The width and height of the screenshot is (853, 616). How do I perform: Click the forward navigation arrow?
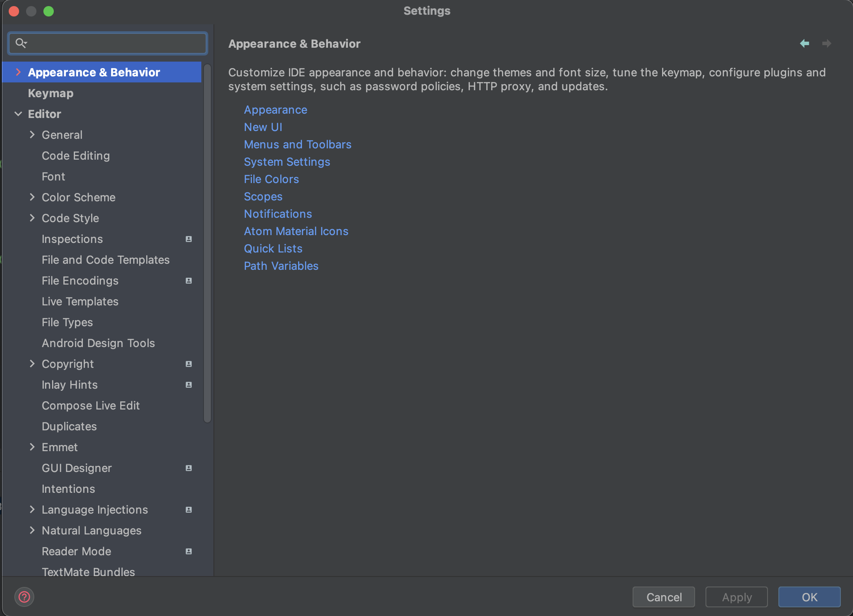tap(827, 43)
